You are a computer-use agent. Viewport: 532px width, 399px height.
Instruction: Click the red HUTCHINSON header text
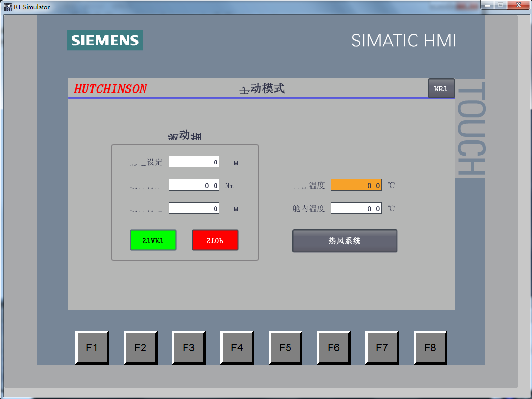111,89
